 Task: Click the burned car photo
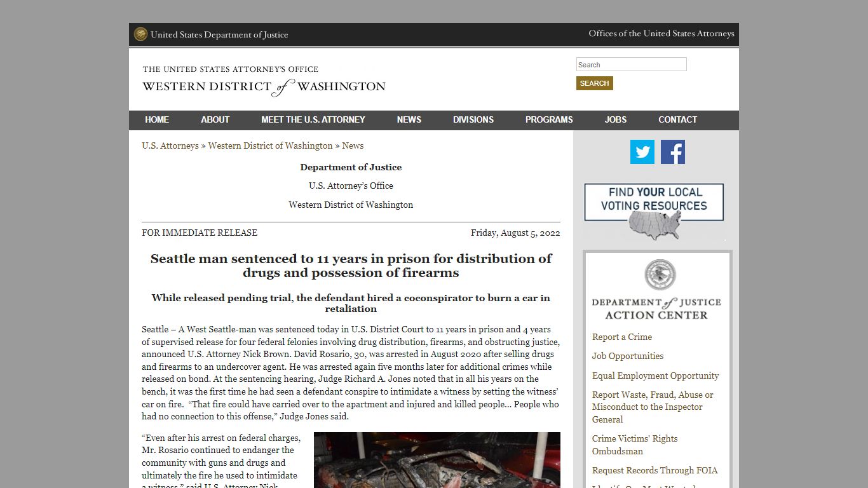click(437, 460)
